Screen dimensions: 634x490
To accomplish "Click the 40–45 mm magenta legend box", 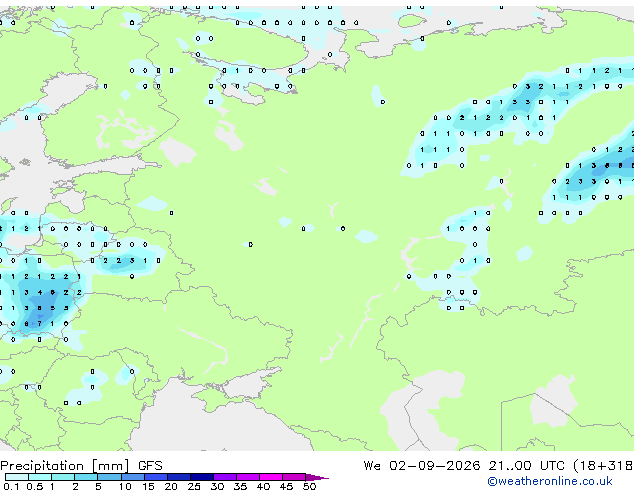I will point(271,477).
